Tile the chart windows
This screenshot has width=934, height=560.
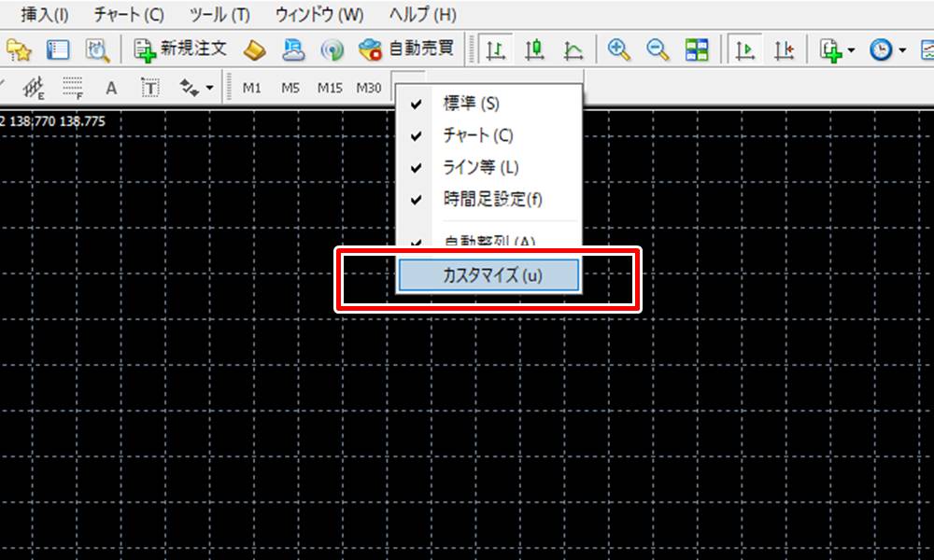(696, 49)
